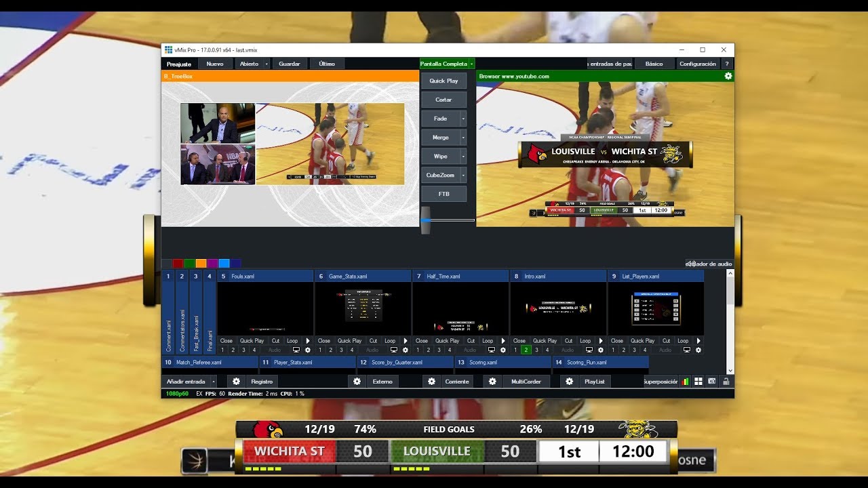Play the Fouls.xaml input with arrow icon
This screenshot has height=488, width=868.
308,341
